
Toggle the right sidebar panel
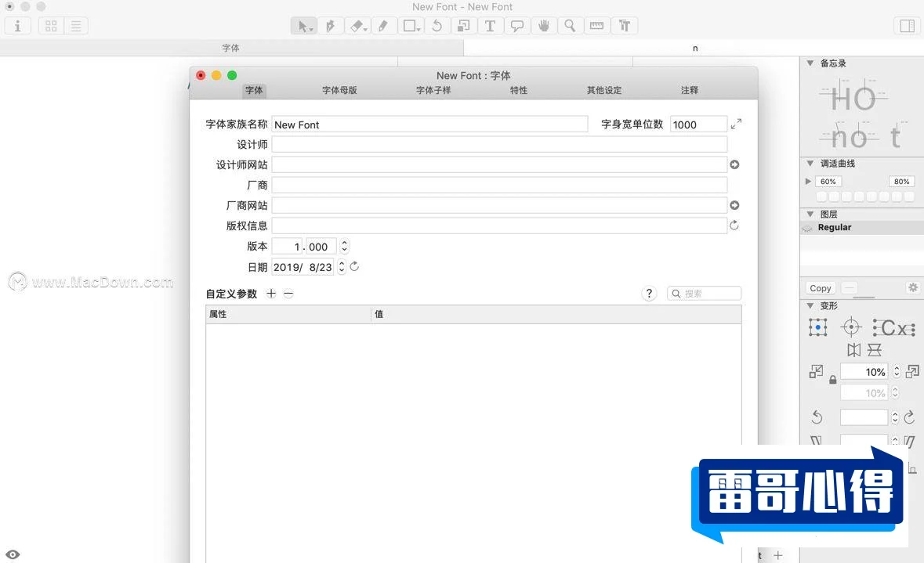point(908,26)
